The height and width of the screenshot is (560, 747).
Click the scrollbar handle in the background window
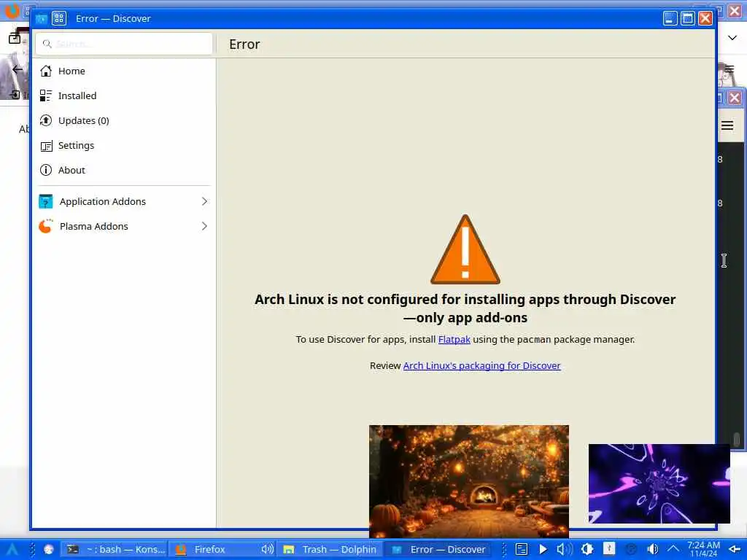click(x=737, y=438)
